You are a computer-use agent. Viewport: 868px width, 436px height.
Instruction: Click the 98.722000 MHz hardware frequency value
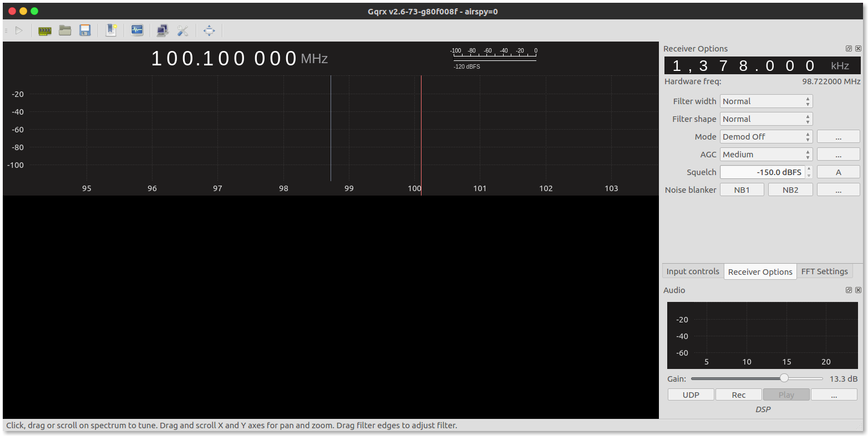point(831,81)
